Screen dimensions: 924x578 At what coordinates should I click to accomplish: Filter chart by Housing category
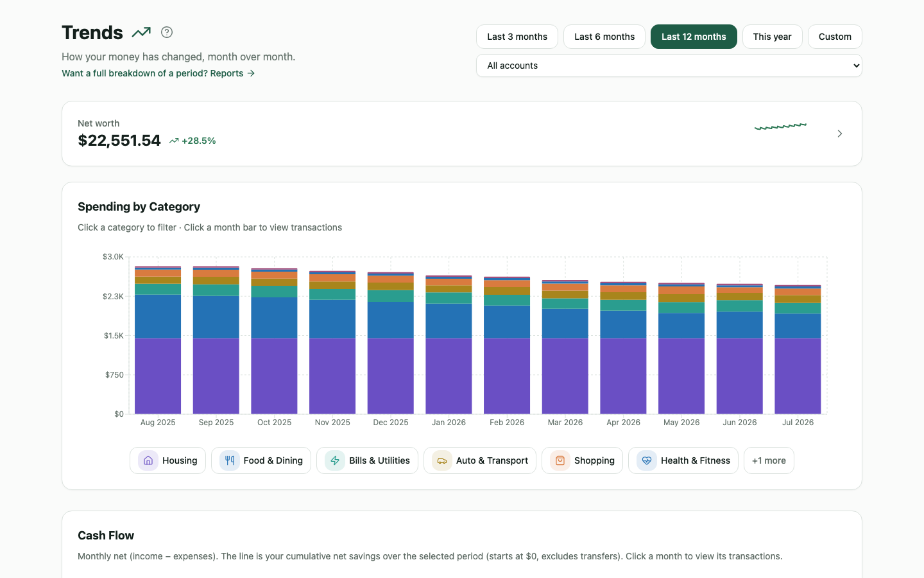pos(167,460)
